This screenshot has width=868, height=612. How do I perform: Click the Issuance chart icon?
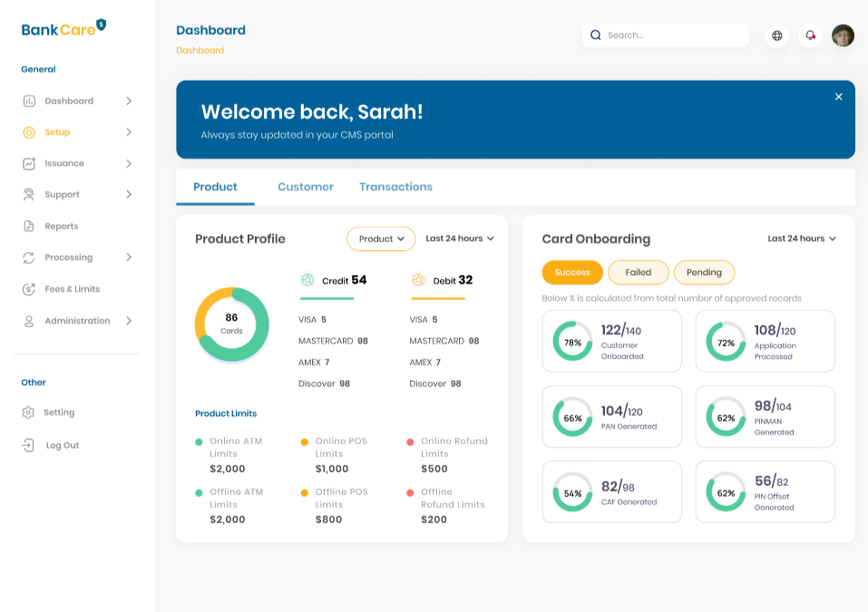click(x=29, y=163)
